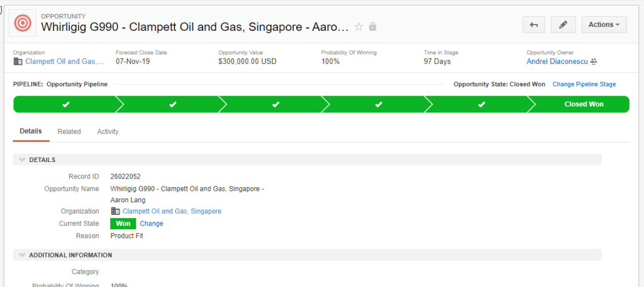Select the third pipeline stage checkmark

pos(275,104)
